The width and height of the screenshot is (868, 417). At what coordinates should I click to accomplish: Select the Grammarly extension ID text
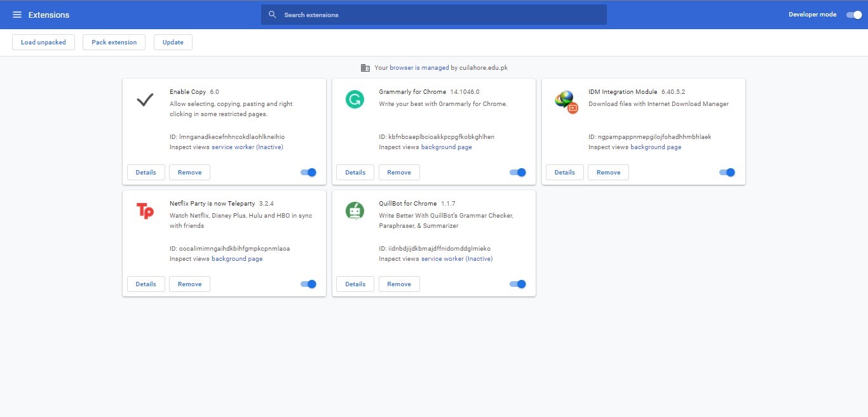(437, 137)
